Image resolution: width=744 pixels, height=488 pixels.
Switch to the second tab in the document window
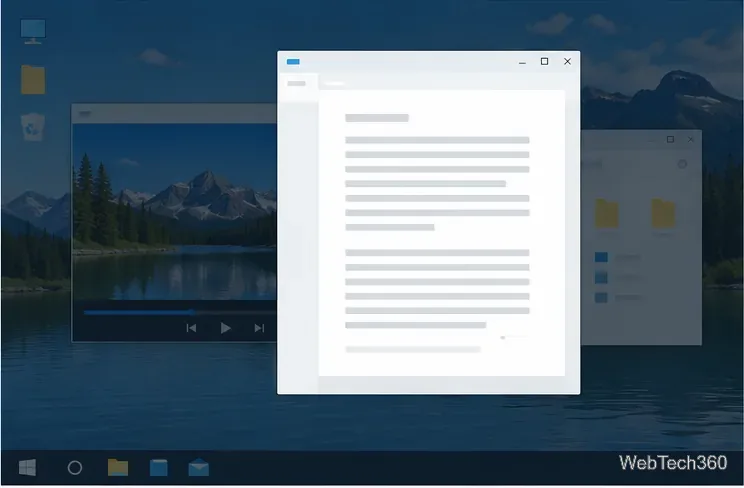pos(335,84)
